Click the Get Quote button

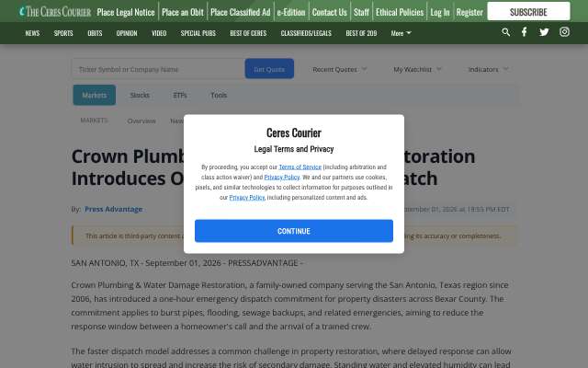[x=269, y=69]
